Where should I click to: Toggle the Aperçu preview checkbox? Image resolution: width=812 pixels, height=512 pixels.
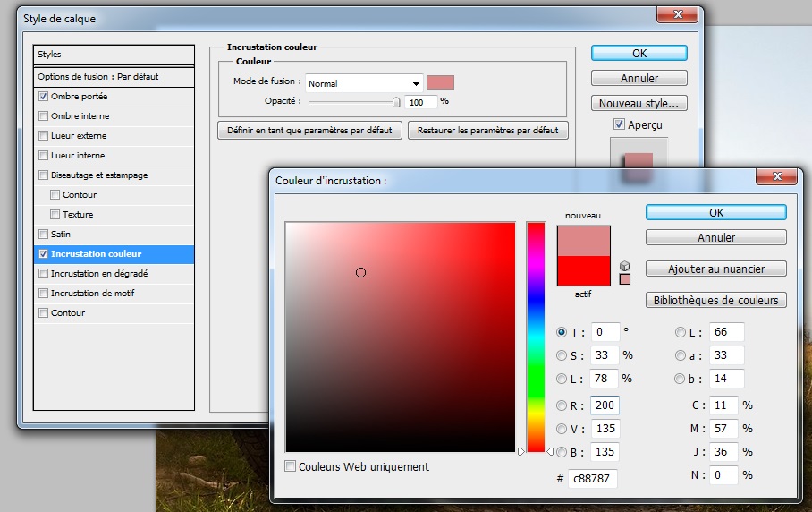(619, 124)
